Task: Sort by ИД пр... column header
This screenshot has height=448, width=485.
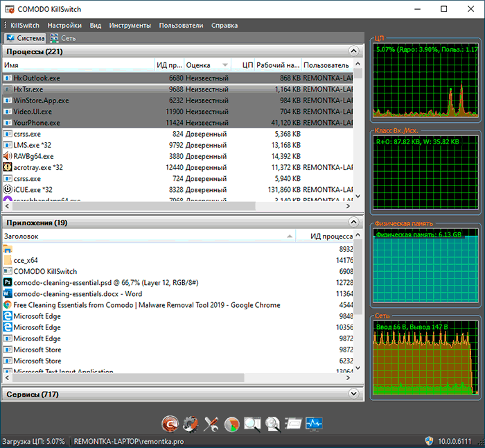Action: tap(169, 65)
